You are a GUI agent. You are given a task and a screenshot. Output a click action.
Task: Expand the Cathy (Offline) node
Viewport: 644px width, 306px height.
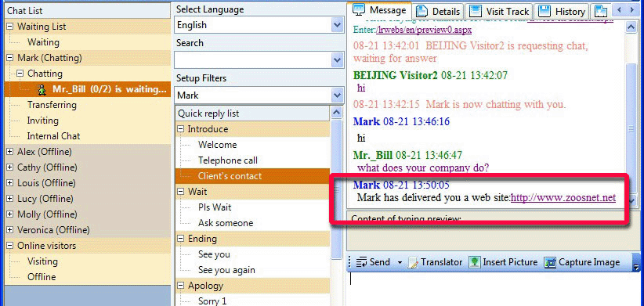coord(10,167)
